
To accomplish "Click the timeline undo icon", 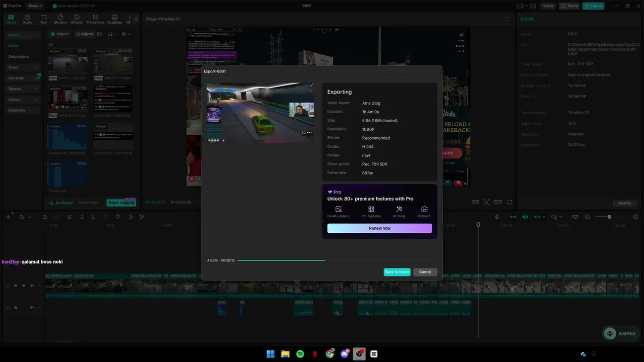I will click(x=45, y=217).
